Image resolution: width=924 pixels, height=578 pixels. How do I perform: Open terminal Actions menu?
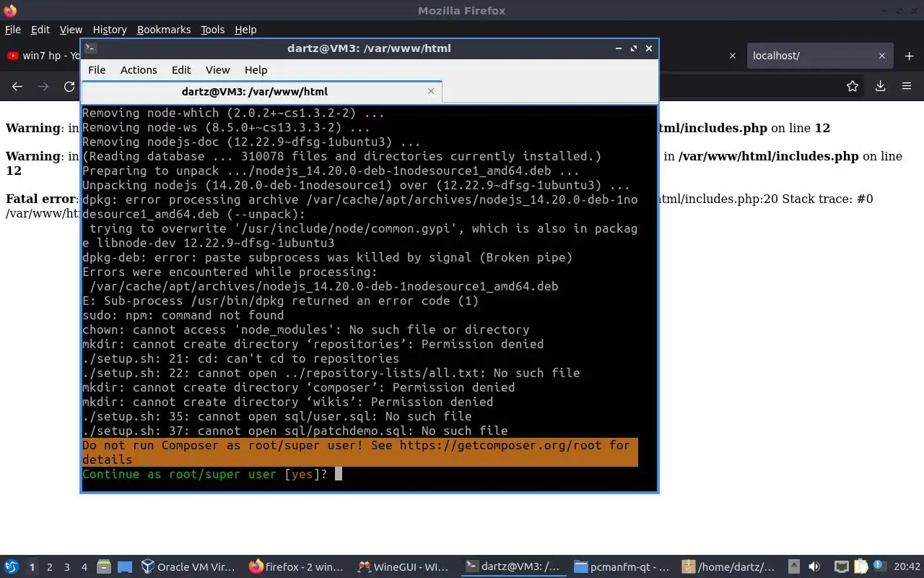139,70
